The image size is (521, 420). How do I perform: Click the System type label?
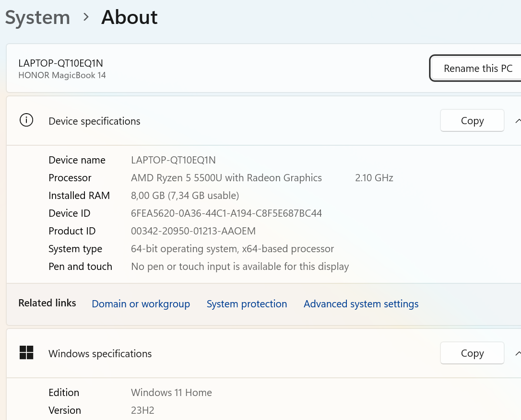click(x=75, y=249)
